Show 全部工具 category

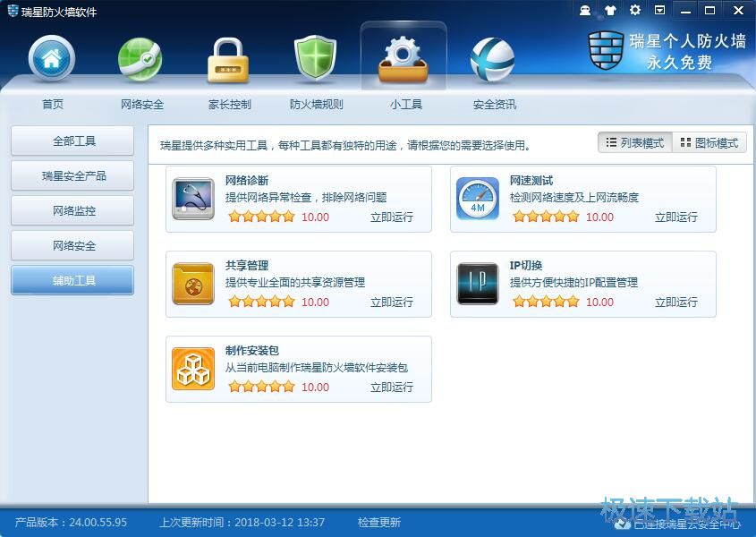point(72,141)
